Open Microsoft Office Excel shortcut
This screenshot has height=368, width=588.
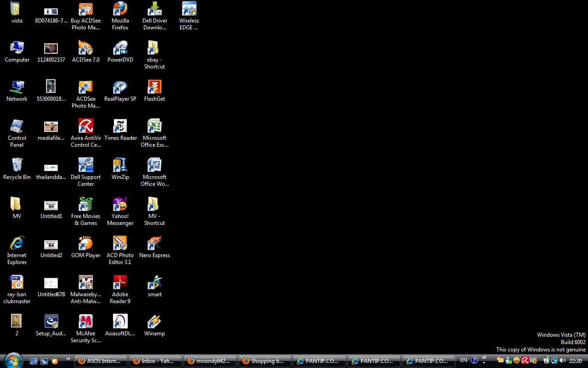154,133
